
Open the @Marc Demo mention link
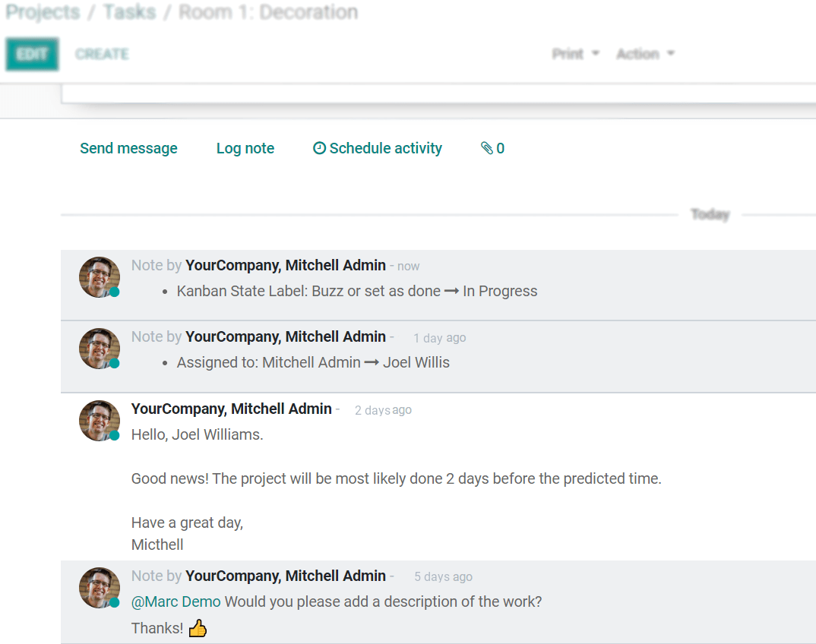[x=176, y=602]
